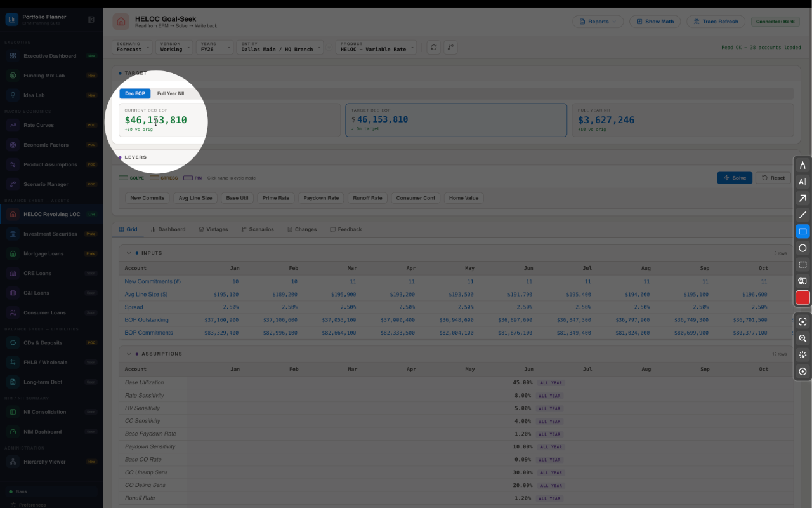Toggle the Home Value lever
The image size is (812, 508).
[x=464, y=198]
